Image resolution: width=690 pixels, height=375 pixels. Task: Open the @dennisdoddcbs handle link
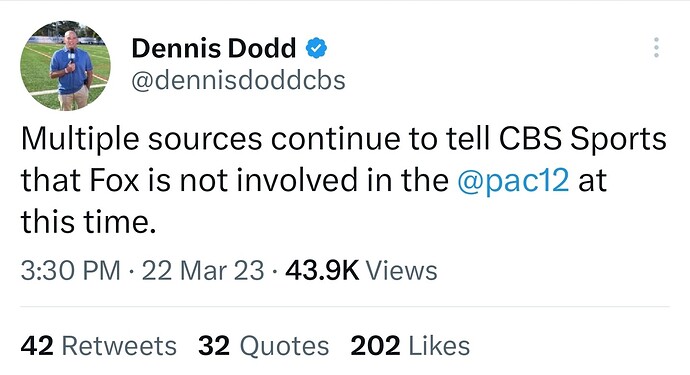click(238, 81)
